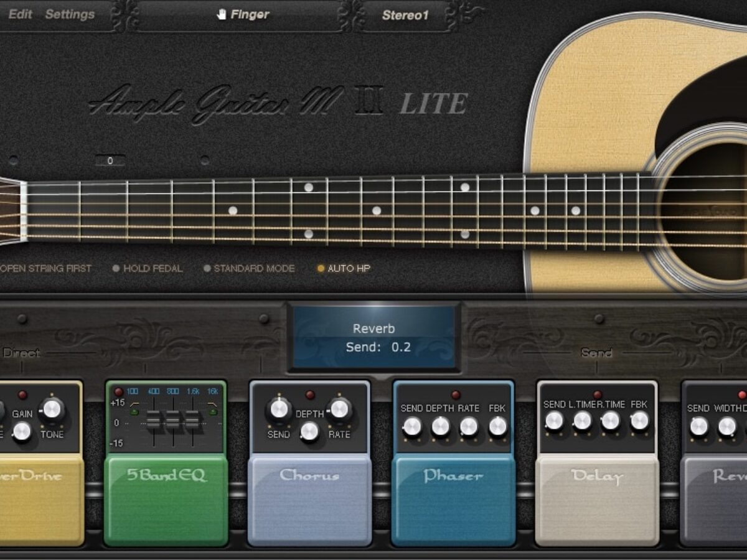The image size is (747, 560).
Task: Disable the Auto HP option
Action: pyautogui.click(x=321, y=269)
